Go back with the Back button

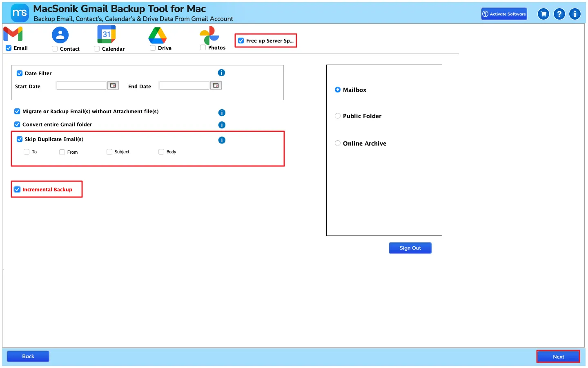[28, 356]
